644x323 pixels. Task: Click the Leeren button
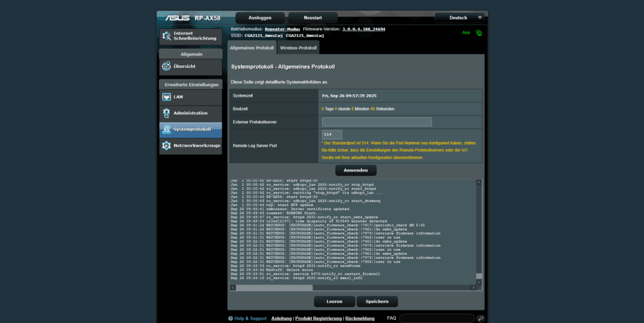(335, 302)
